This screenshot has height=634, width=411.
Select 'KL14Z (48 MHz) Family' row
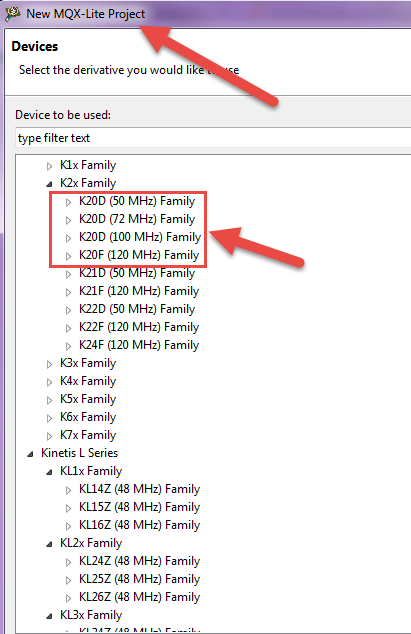pyautogui.click(x=140, y=489)
